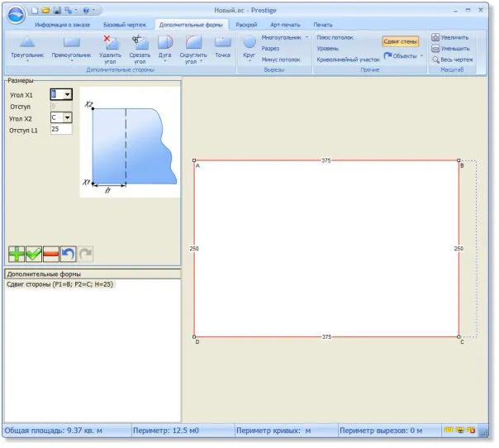Select the Круг cutout tool
This screenshot has height=448, width=499.
click(x=249, y=46)
